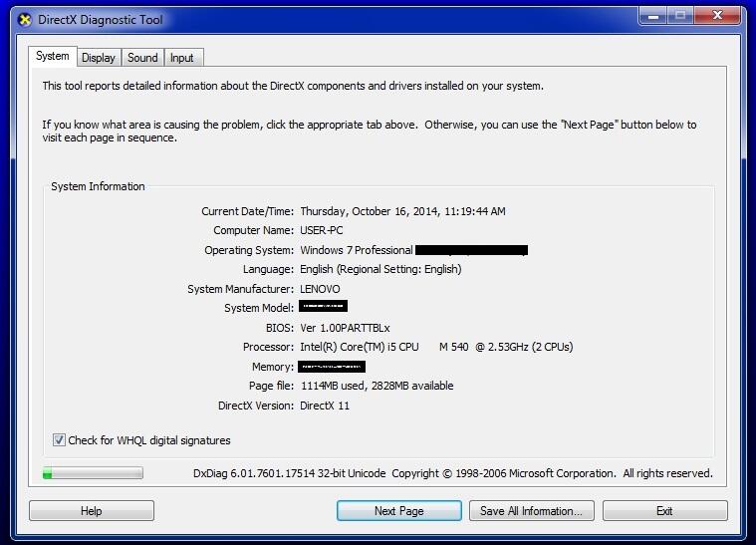Open the Input tab
The image size is (756, 545).
click(x=181, y=58)
